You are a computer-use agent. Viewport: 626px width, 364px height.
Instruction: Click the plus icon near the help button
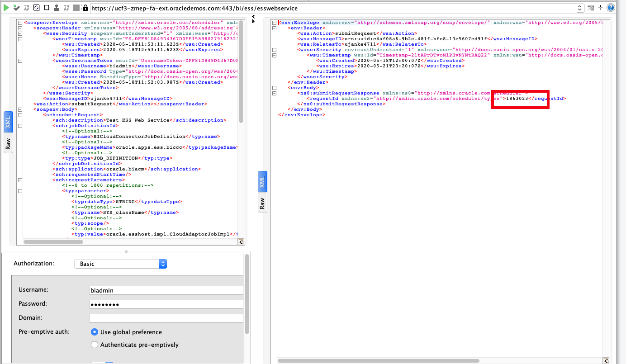pyautogui.click(x=601, y=8)
